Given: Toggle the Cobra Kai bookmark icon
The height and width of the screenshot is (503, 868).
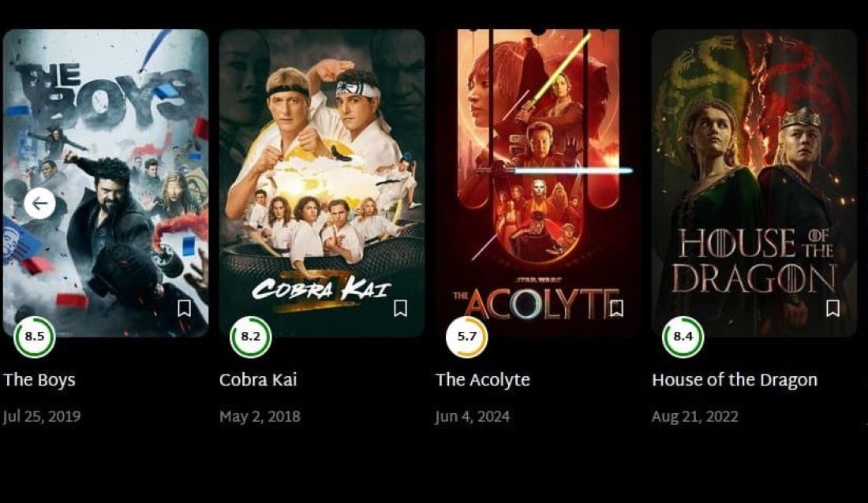Looking at the screenshot, I should tap(400, 308).
